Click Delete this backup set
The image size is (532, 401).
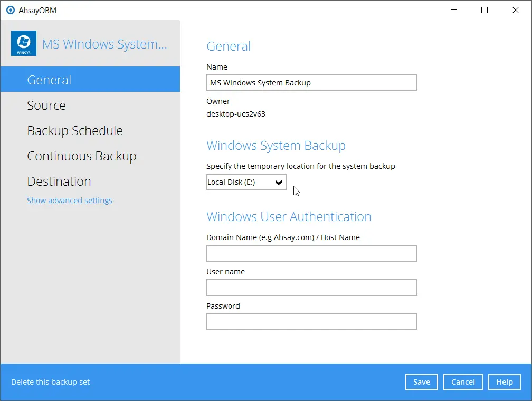51,382
